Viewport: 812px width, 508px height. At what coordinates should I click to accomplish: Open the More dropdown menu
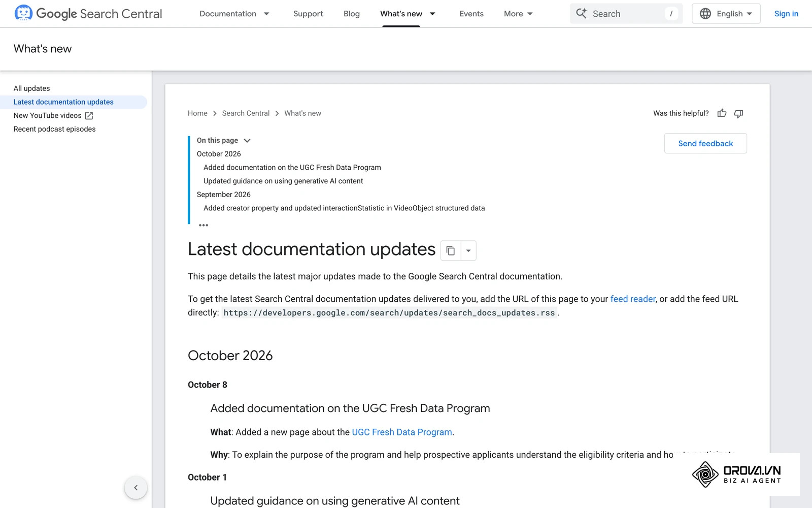(x=518, y=14)
